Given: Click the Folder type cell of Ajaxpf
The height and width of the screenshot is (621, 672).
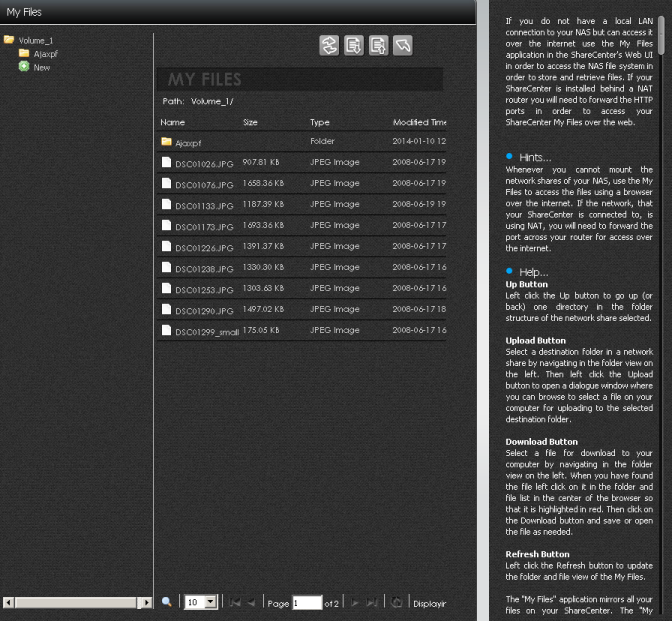Looking at the screenshot, I should pos(322,141).
